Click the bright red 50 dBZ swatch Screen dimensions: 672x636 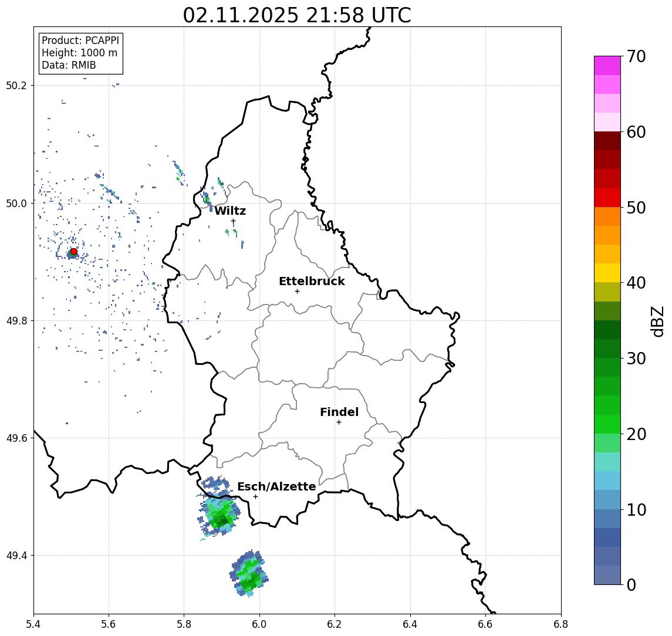(x=607, y=198)
